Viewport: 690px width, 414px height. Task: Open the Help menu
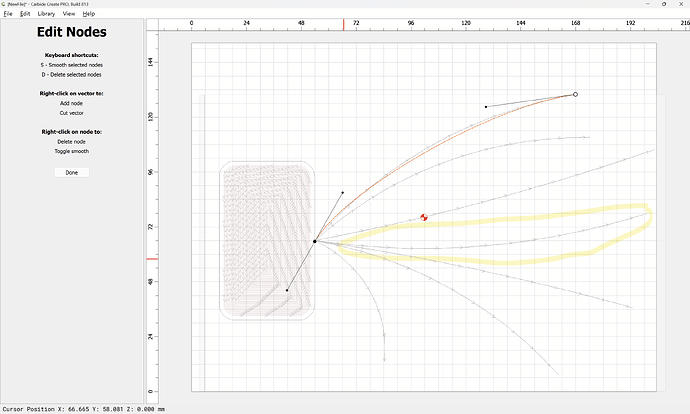(x=88, y=14)
